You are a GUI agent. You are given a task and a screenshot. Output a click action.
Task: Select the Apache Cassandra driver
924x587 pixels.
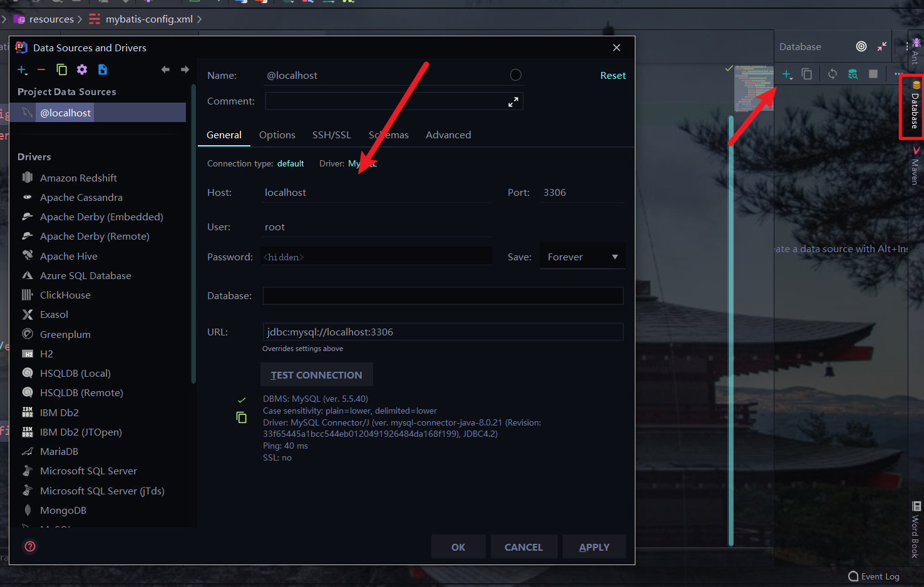(x=81, y=197)
